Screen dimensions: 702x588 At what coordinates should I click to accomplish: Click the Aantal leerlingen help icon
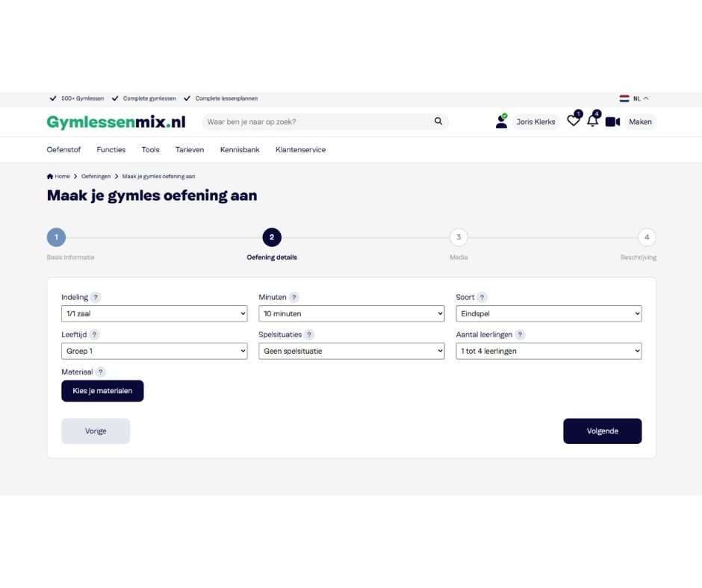tap(520, 334)
